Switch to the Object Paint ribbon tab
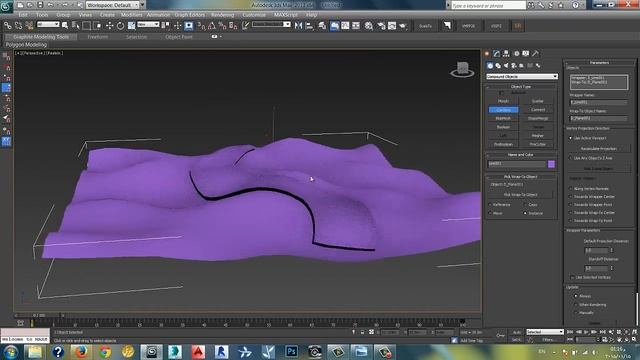640x360 pixels. (x=179, y=37)
